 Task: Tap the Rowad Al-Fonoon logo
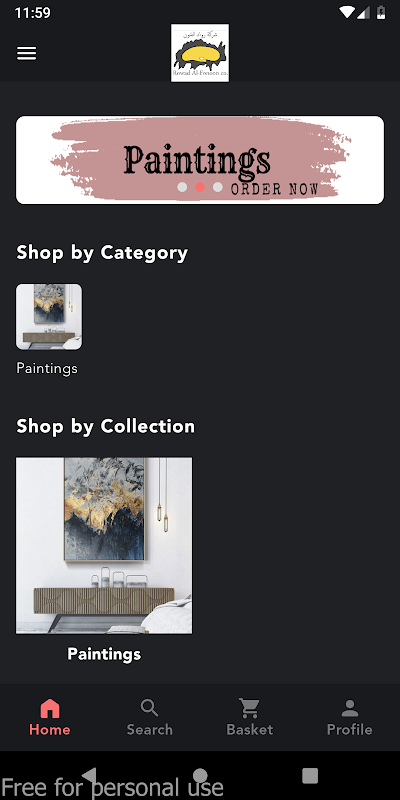(x=200, y=53)
